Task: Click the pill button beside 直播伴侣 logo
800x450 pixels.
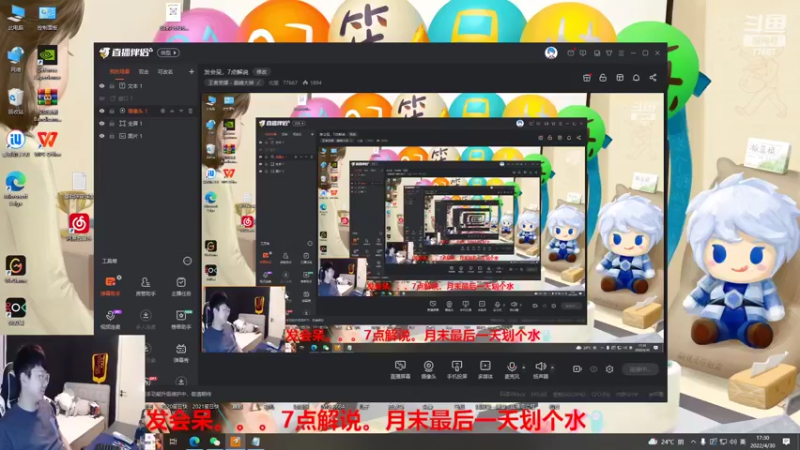Action: [x=168, y=53]
